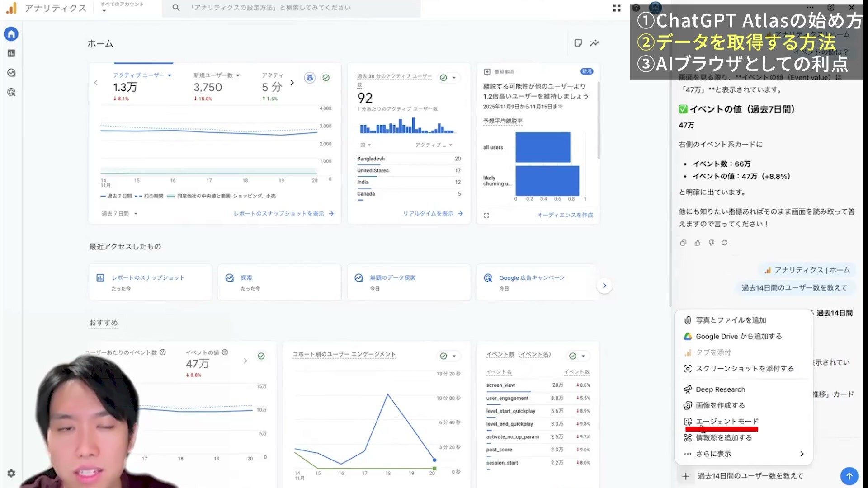Click the Google apps grid icon

pos(617,8)
